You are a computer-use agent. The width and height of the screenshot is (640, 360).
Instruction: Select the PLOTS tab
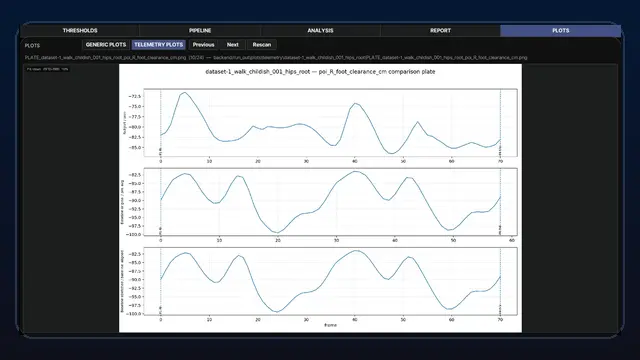560,31
